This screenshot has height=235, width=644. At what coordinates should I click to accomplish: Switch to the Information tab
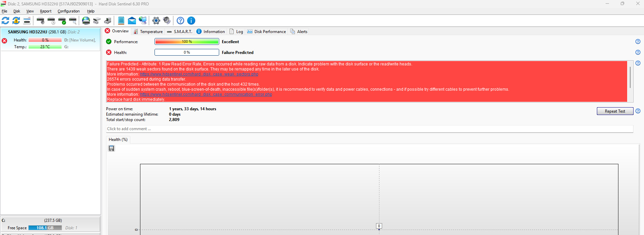click(211, 31)
